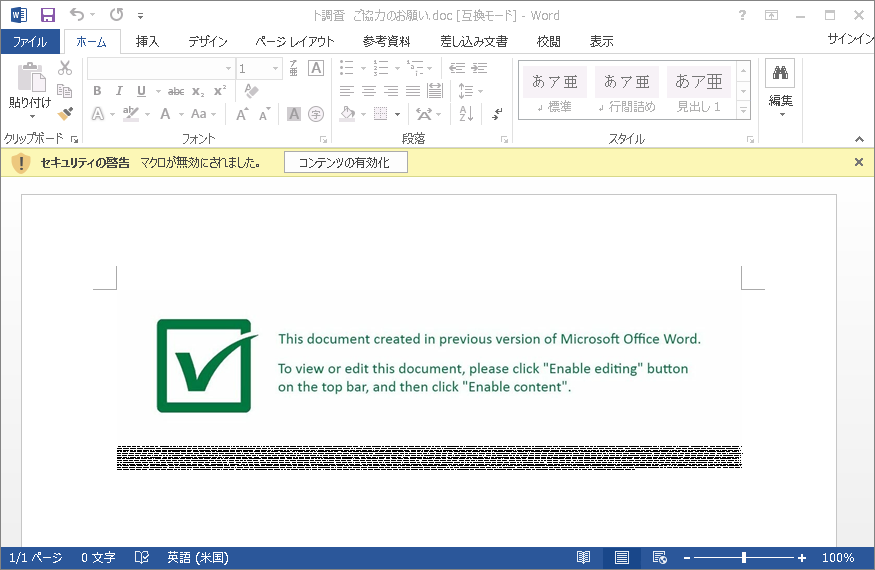Viewport: 875px width, 570px height.
Task: Clear all formatting with eraser icon
Action: pos(252,91)
